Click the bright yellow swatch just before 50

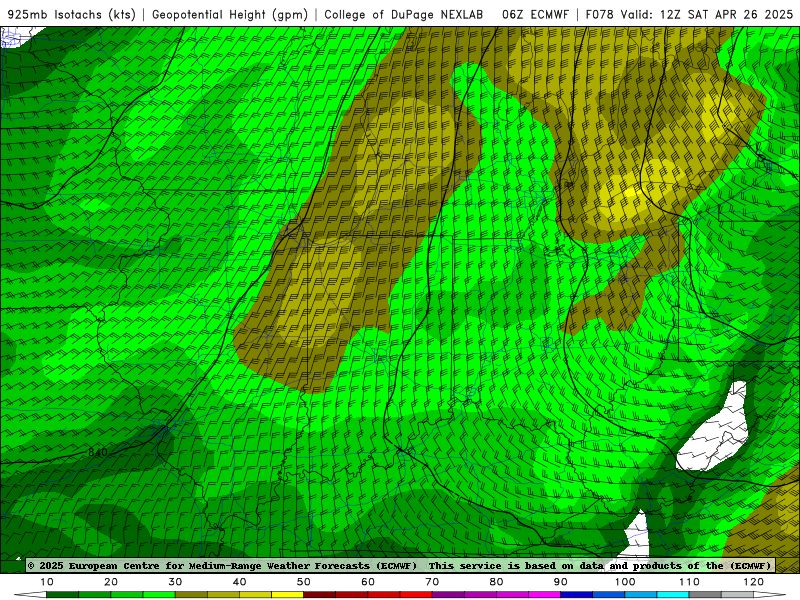tap(287, 595)
